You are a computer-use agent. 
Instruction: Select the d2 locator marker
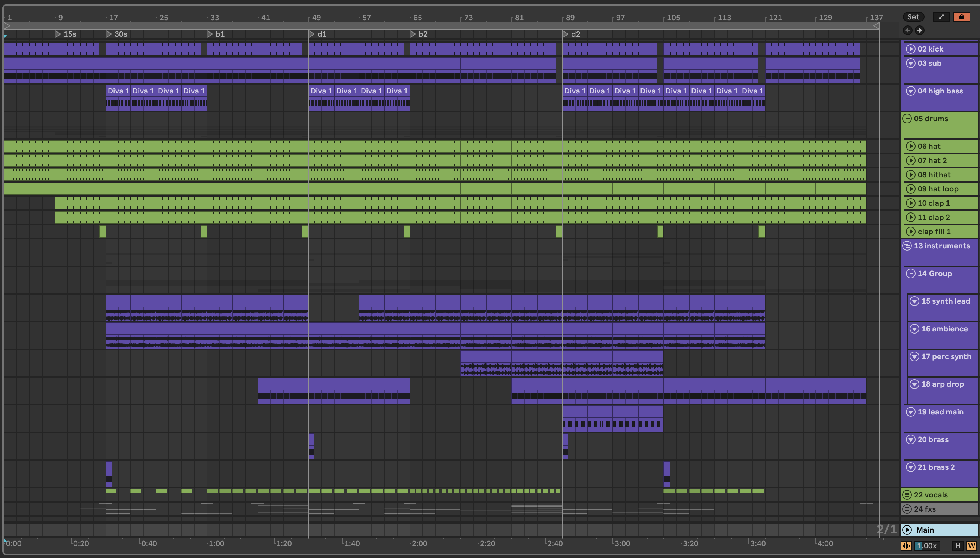(566, 34)
